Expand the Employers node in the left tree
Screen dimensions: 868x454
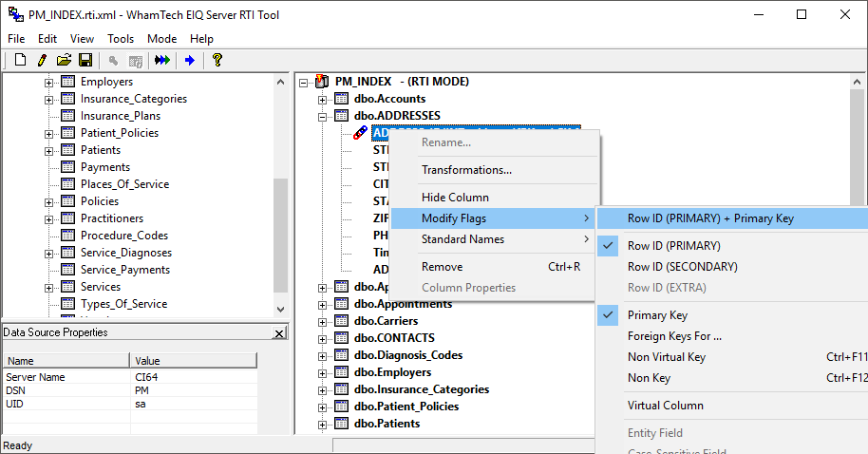click(48, 83)
